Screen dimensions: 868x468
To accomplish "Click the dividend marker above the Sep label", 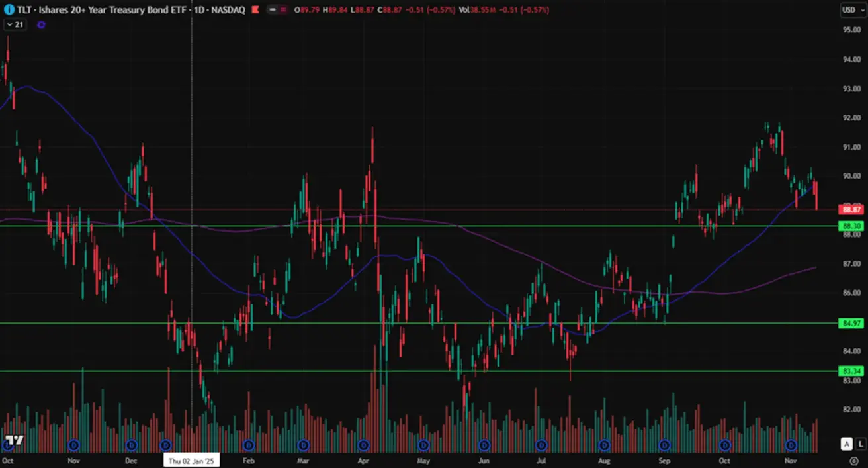I will tap(664, 445).
